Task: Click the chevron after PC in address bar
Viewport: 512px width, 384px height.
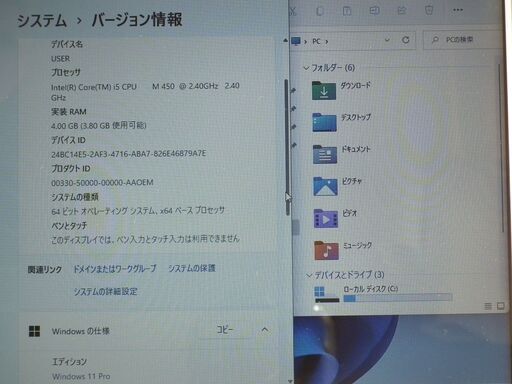Action: pos(327,42)
